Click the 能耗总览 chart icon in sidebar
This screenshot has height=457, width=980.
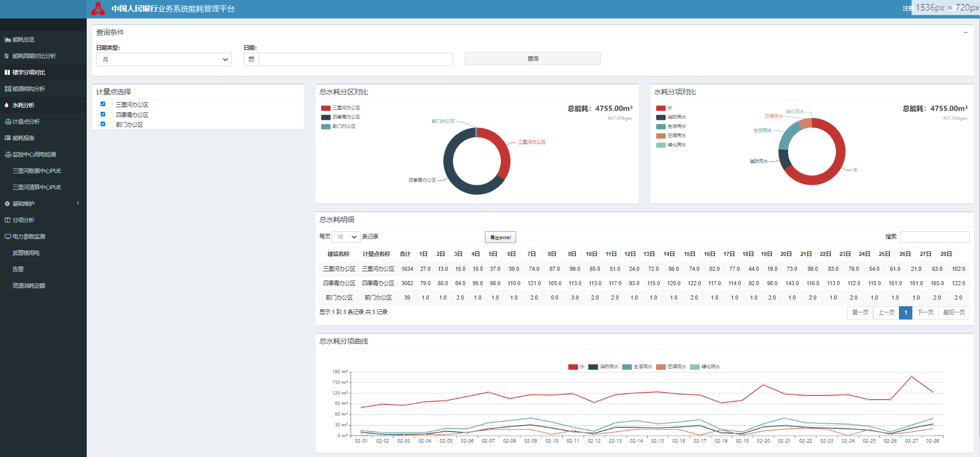tap(7, 39)
